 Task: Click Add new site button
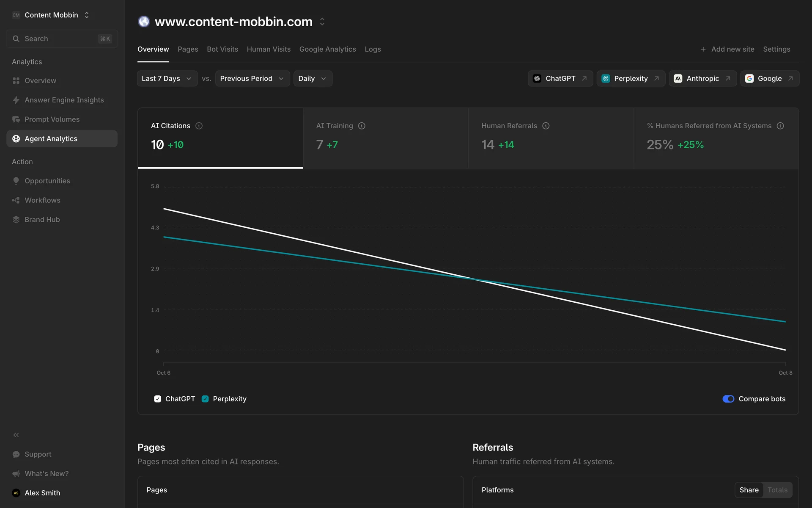(x=727, y=49)
